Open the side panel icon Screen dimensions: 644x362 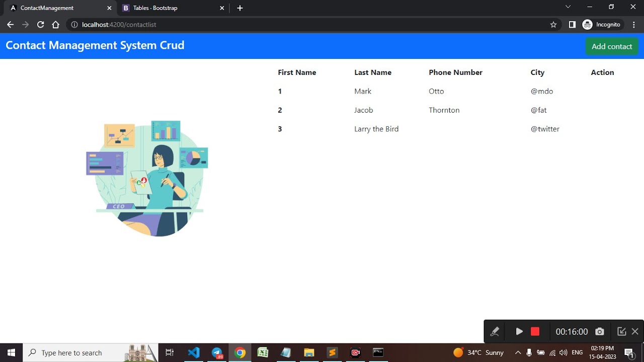click(572, 25)
